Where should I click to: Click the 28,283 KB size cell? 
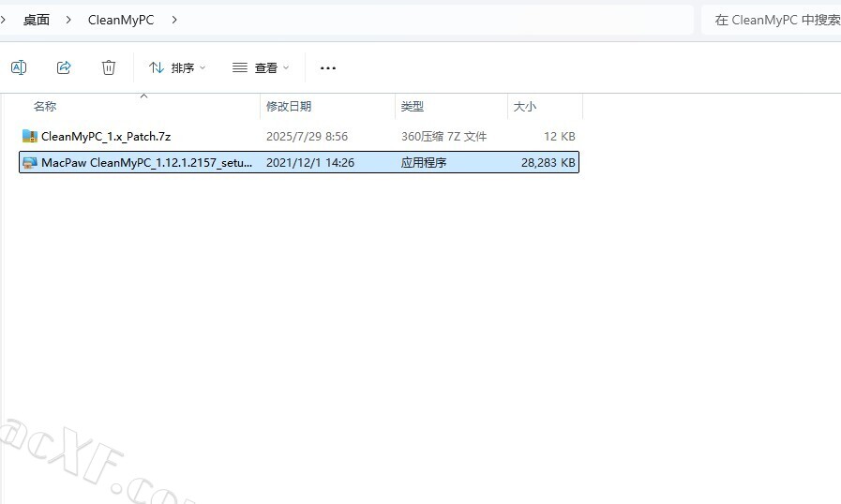(x=548, y=162)
